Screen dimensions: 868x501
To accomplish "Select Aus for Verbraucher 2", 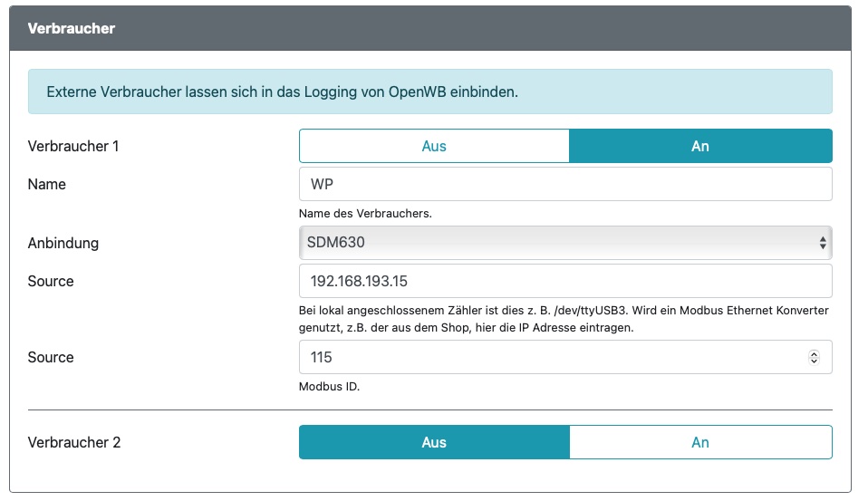I will (x=434, y=442).
